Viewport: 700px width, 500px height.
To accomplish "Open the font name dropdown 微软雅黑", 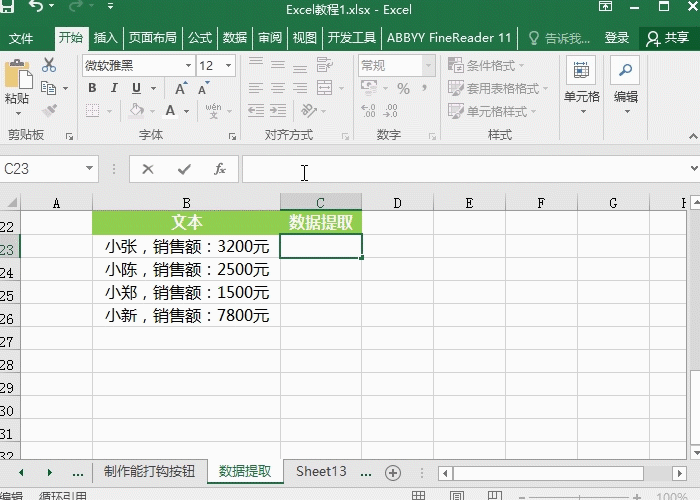I will click(x=188, y=66).
